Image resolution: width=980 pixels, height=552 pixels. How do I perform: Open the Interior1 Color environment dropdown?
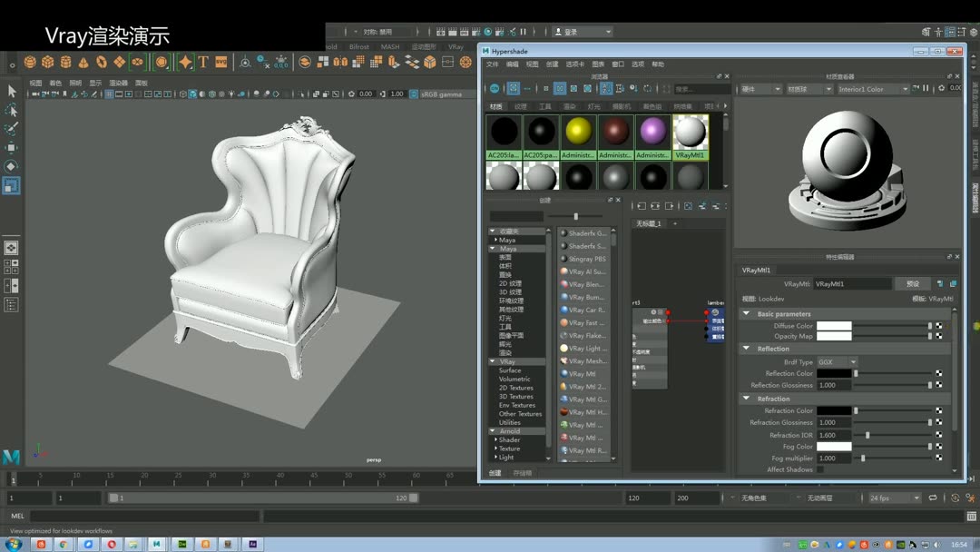871,89
